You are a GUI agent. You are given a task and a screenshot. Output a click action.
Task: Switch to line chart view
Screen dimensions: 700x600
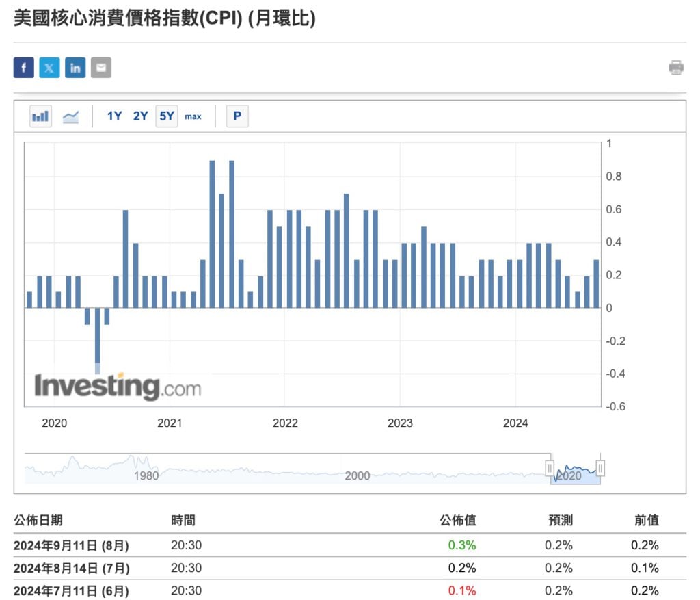70,116
